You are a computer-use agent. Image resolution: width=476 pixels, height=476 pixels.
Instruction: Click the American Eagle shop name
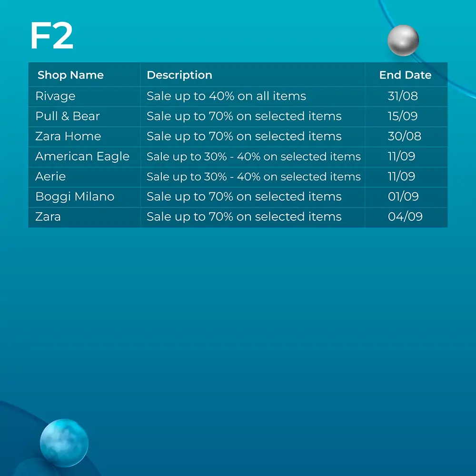(82, 157)
